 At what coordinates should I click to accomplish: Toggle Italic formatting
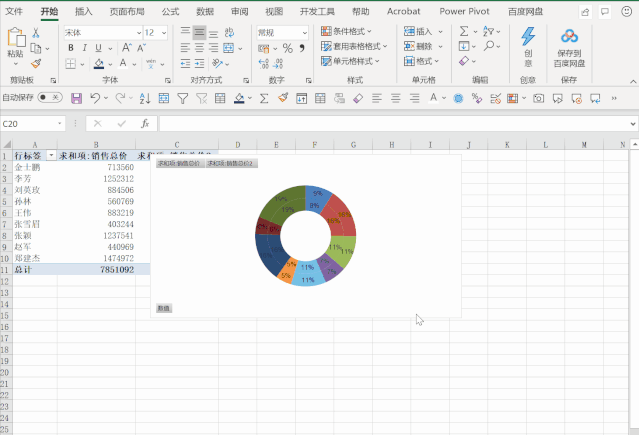click(84, 48)
